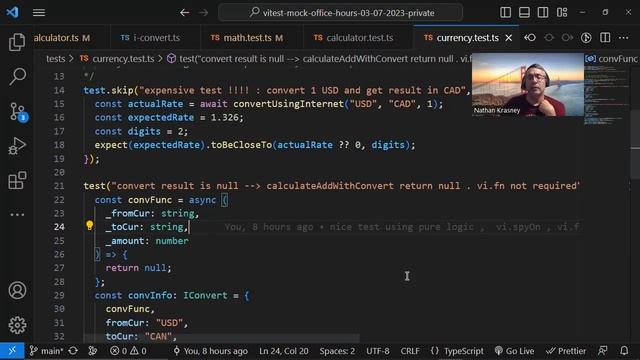The image size is (640, 360).
Task: Switch to the alculator.ts tab
Action: pos(62,38)
